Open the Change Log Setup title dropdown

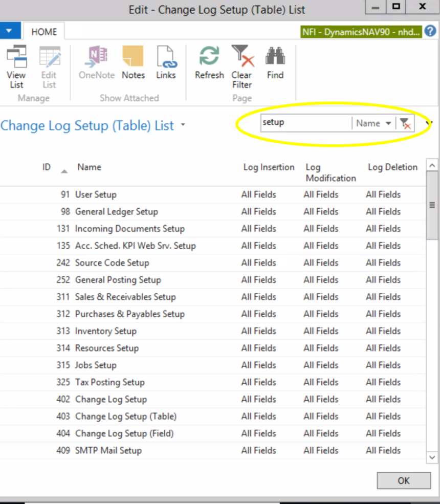[183, 125]
